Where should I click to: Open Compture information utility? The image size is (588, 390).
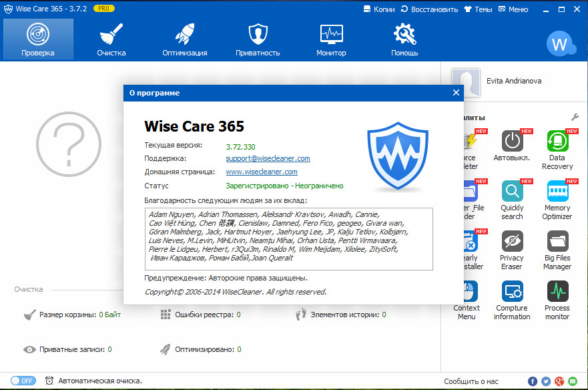click(512, 301)
